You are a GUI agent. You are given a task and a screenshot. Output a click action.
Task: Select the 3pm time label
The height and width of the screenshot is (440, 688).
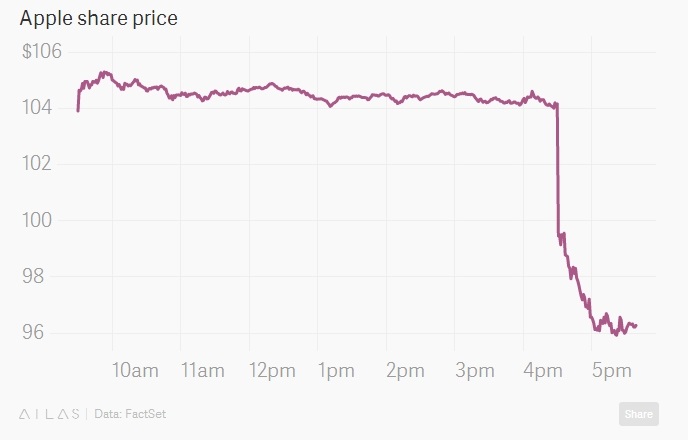click(x=473, y=371)
